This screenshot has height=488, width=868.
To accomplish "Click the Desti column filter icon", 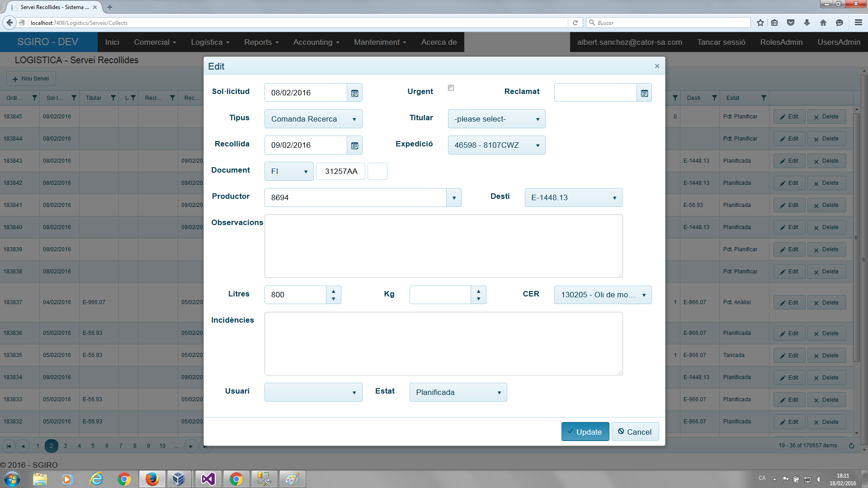I will [x=714, y=98].
